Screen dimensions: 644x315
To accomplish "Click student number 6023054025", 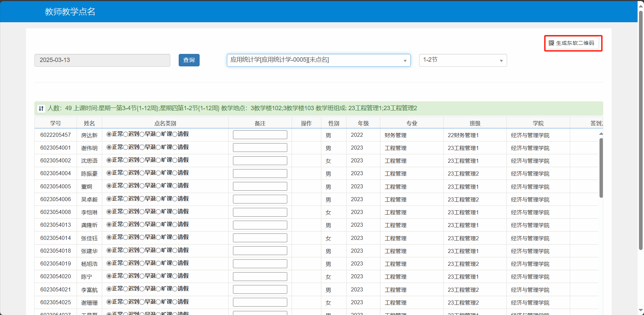I will (56, 302).
